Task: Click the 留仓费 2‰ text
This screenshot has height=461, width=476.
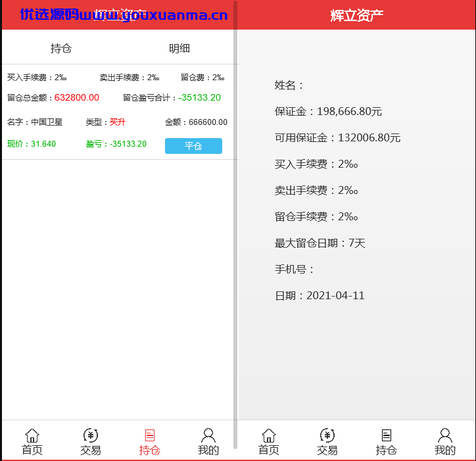Action: [x=202, y=78]
